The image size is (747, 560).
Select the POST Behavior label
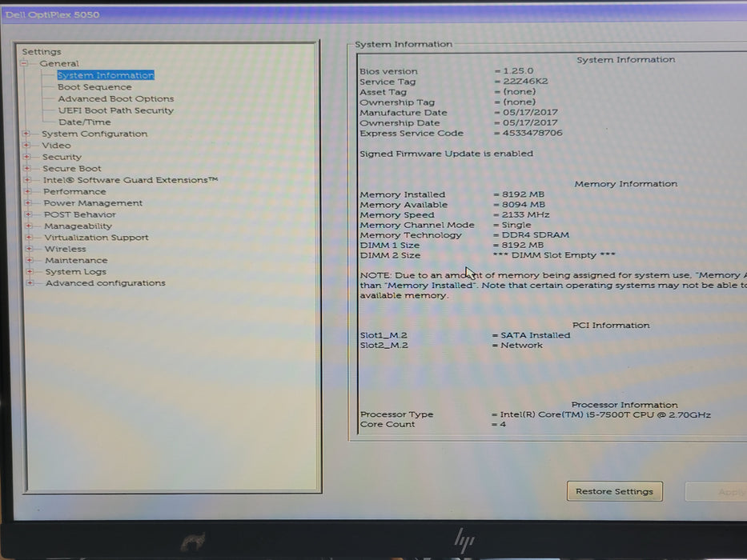coord(79,214)
